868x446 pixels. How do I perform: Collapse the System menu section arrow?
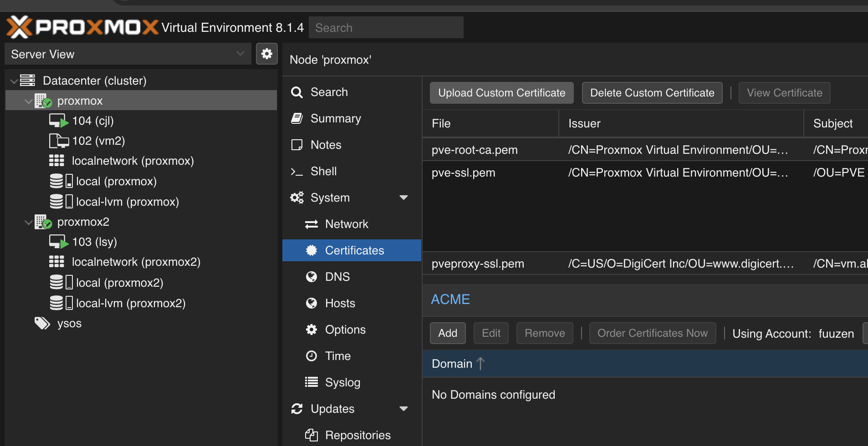(x=403, y=198)
